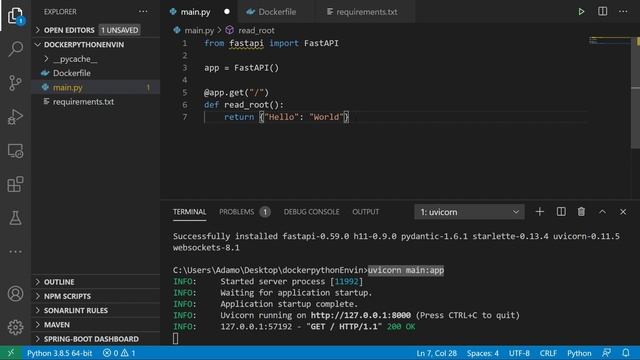Click Ln 7, Col 28 to go to line
Screen dimensions: 640x360
point(436,353)
